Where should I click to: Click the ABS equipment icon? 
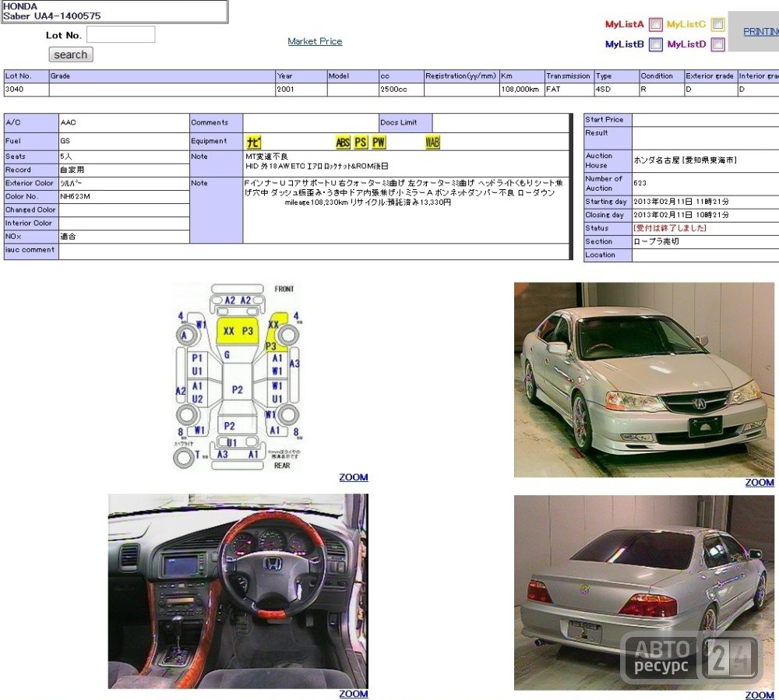[343, 142]
